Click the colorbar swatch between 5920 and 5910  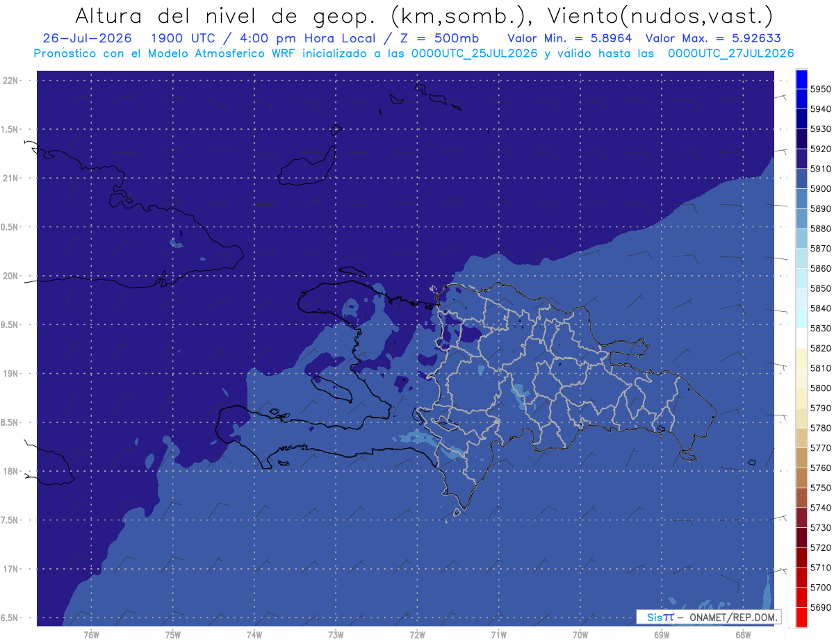(x=801, y=159)
